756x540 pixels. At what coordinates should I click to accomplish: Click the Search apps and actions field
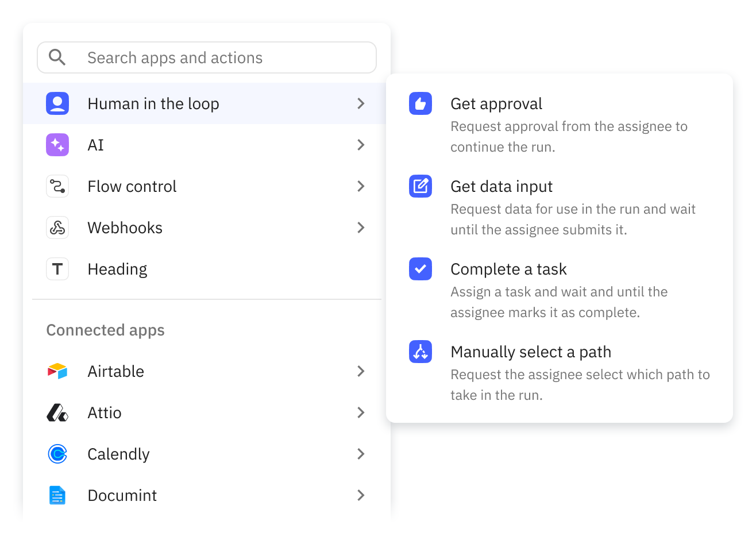(x=218, y=57)
